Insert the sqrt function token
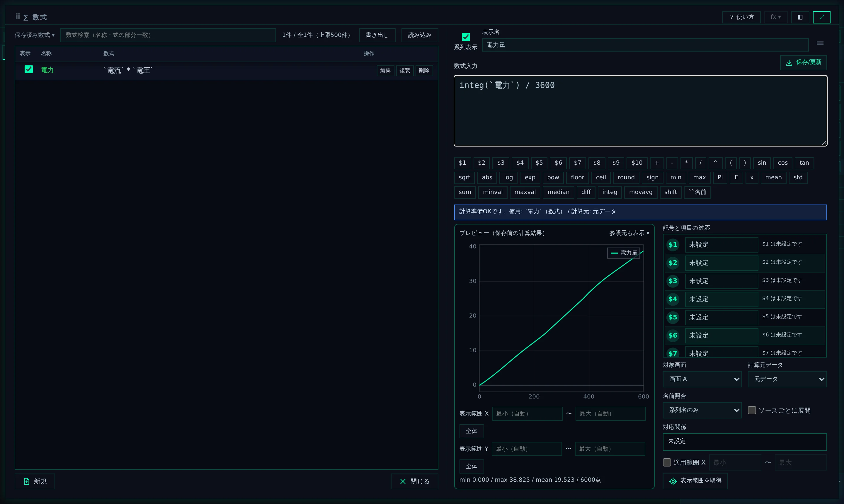Screen dimensions: 844x504 click(x=464, y=178)
